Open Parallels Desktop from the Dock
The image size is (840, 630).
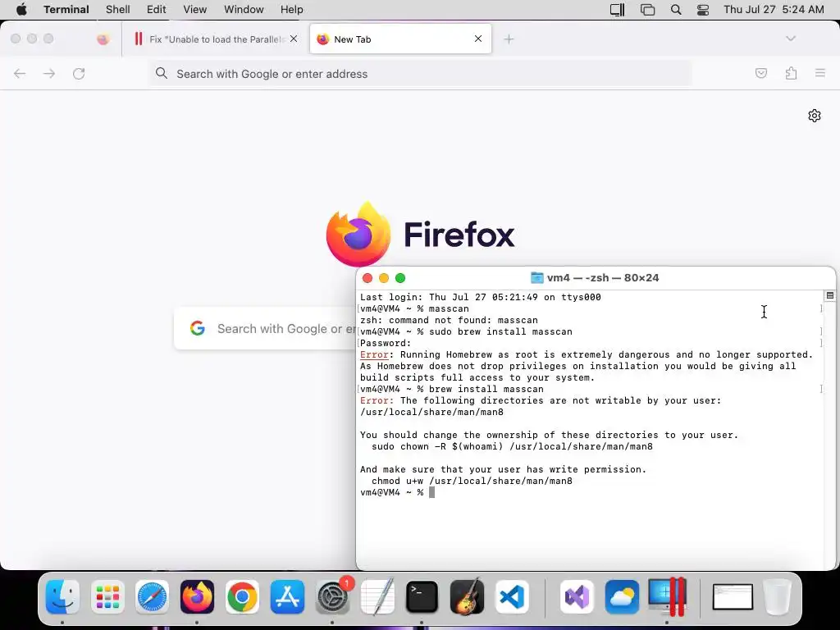(667, 597)
